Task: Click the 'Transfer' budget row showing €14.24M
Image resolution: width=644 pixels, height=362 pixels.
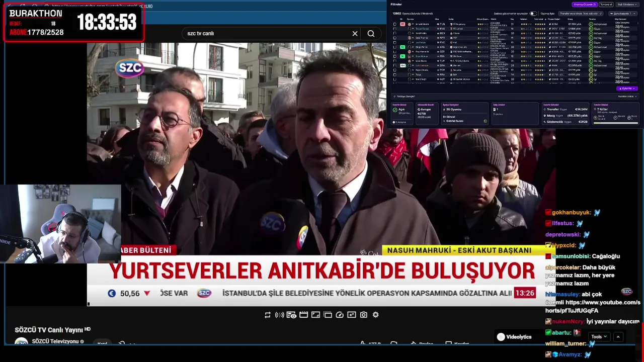Action: (566, 109)
